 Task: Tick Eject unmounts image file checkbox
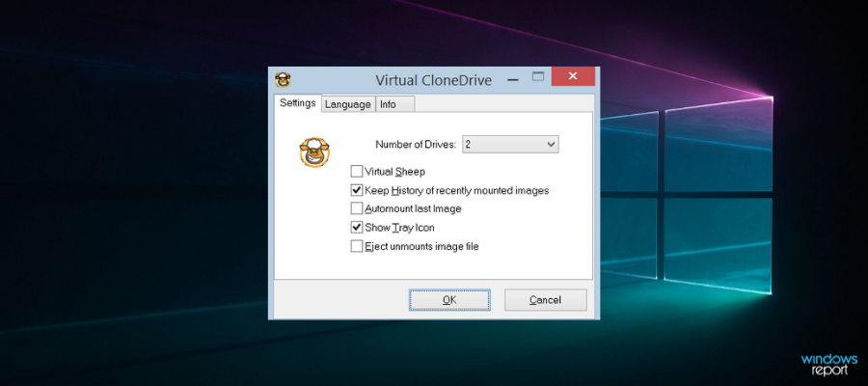click(x=357, y=246)
